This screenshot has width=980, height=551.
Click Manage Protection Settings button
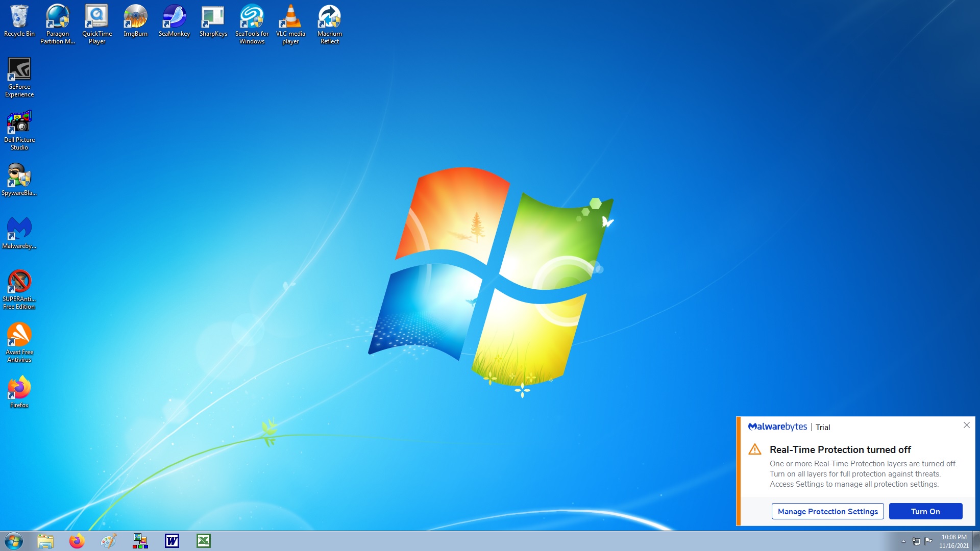click(x=827, y=511)
